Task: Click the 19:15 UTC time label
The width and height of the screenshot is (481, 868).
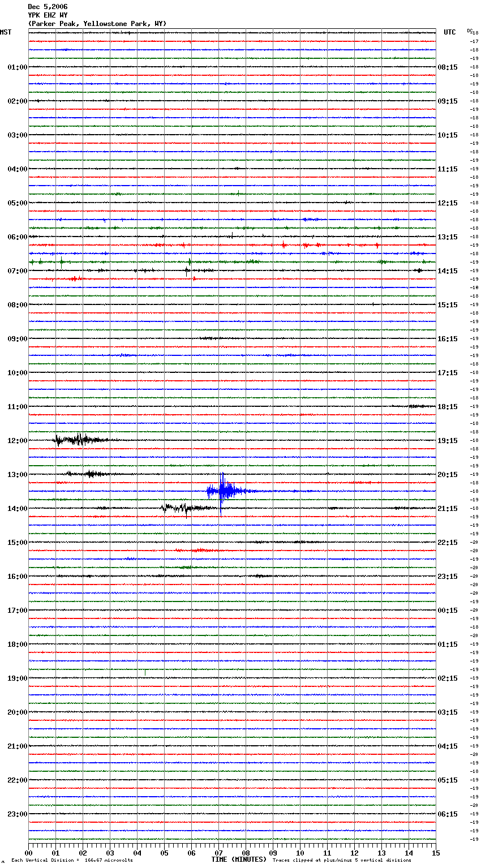Action: pyautogui.click(x=448, y=441)
